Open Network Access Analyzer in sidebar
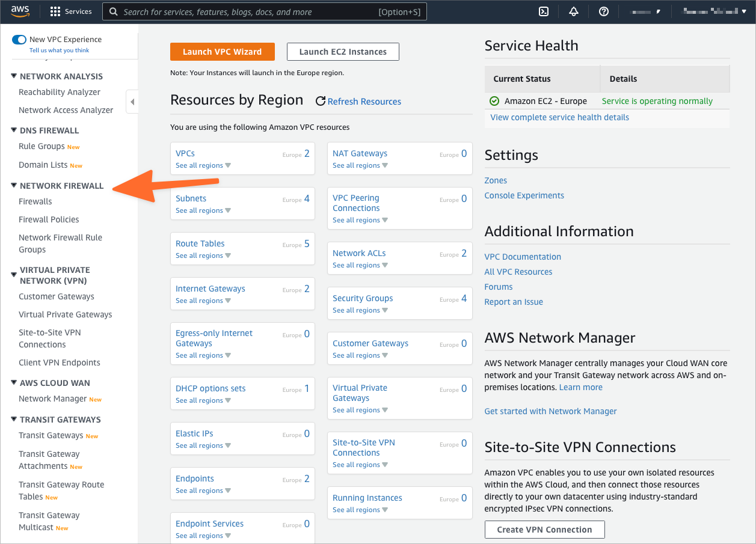This screenshot has width=756, height=544. pos(66,110)
